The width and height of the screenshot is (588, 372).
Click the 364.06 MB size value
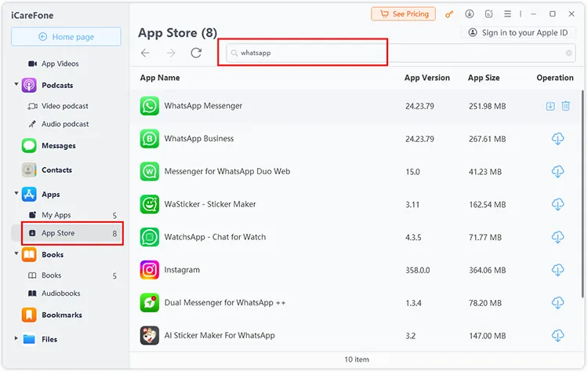487,270
